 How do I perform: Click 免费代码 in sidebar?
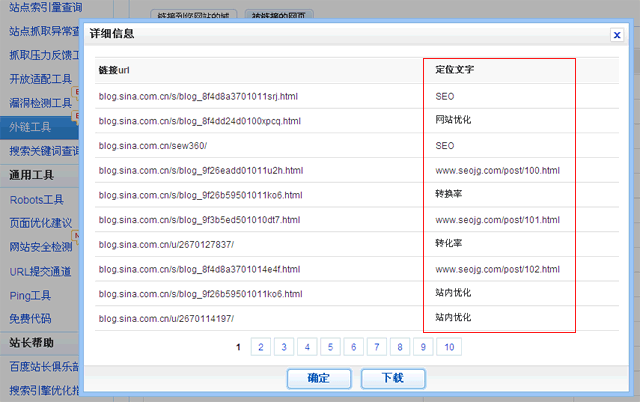[30, 318]
